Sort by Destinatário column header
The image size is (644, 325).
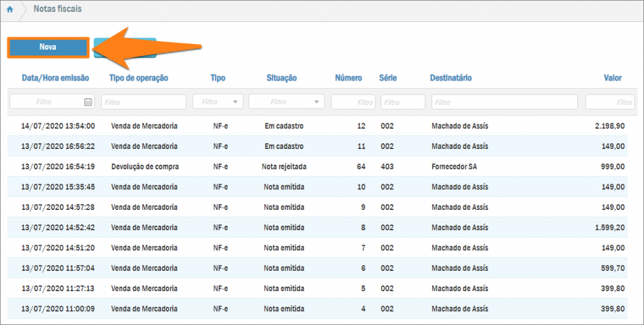[451, 78]
